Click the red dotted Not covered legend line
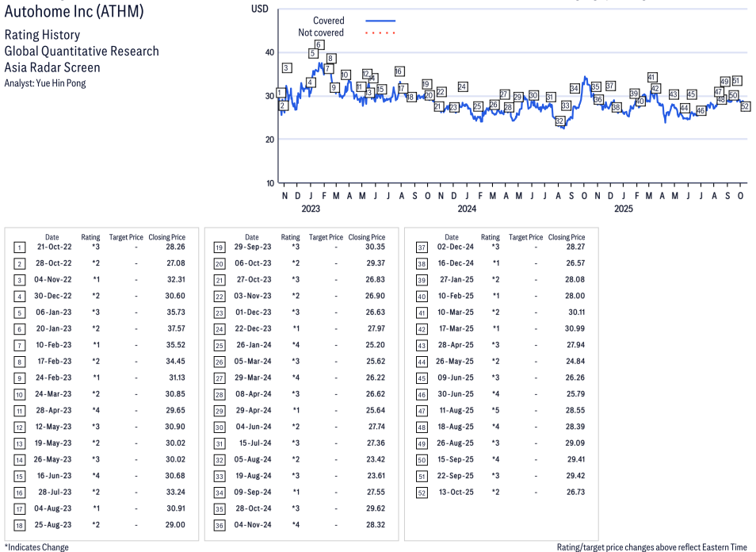 [x=380, y=33]
